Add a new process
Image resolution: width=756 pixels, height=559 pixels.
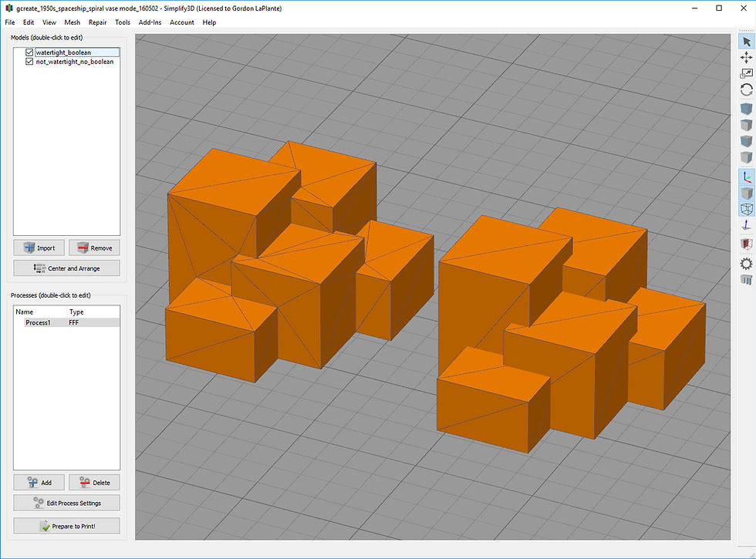[39, 483]
